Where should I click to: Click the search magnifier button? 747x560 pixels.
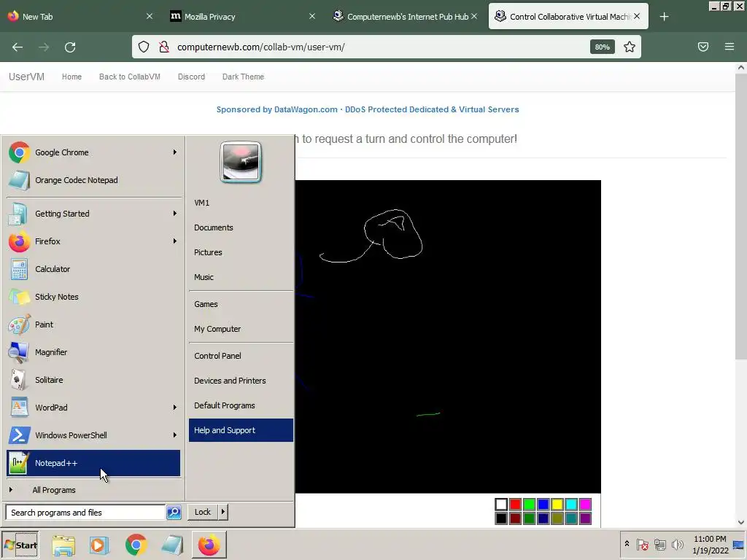click(x=174, y=513)
